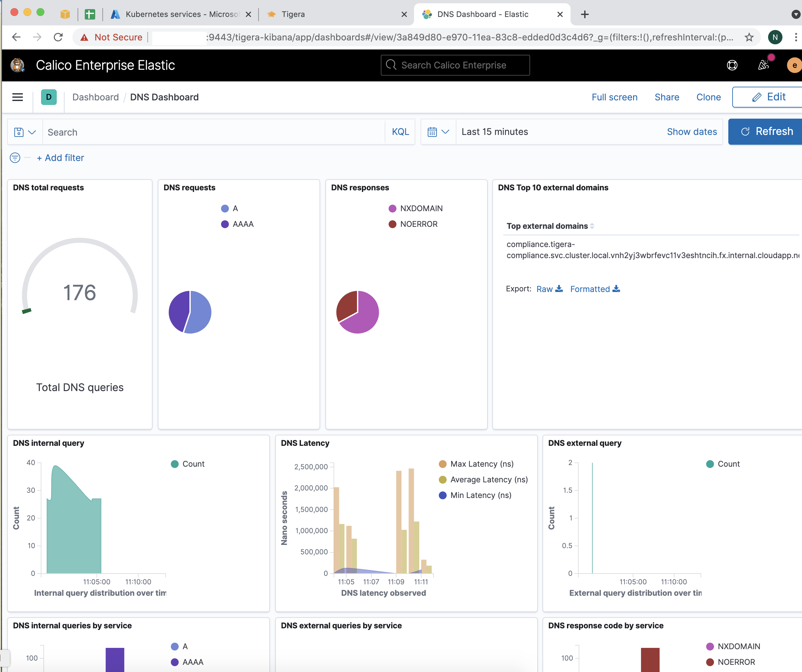Download Raw export of top domains

click(549, 289)
